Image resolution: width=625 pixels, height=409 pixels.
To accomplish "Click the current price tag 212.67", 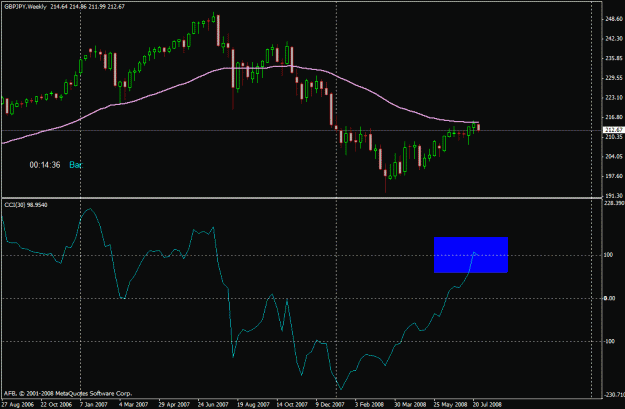I will (613, 130).
